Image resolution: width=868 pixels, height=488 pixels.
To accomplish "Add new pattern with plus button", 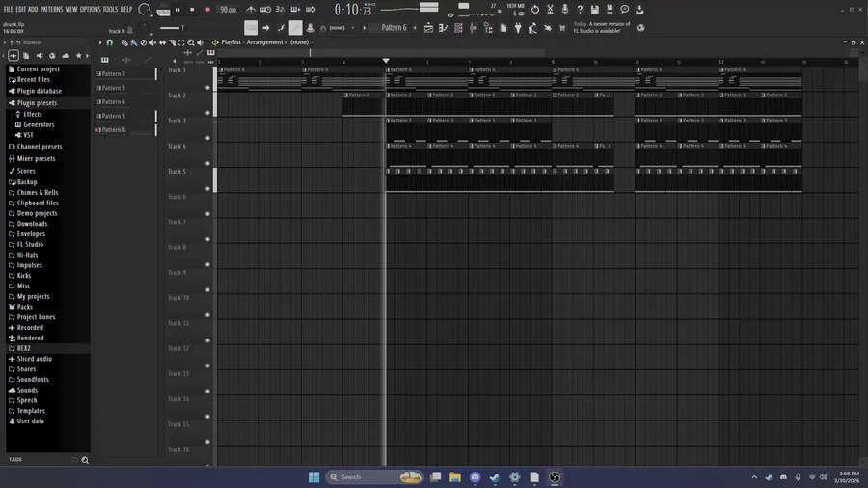I will click(x=415, y=28).
